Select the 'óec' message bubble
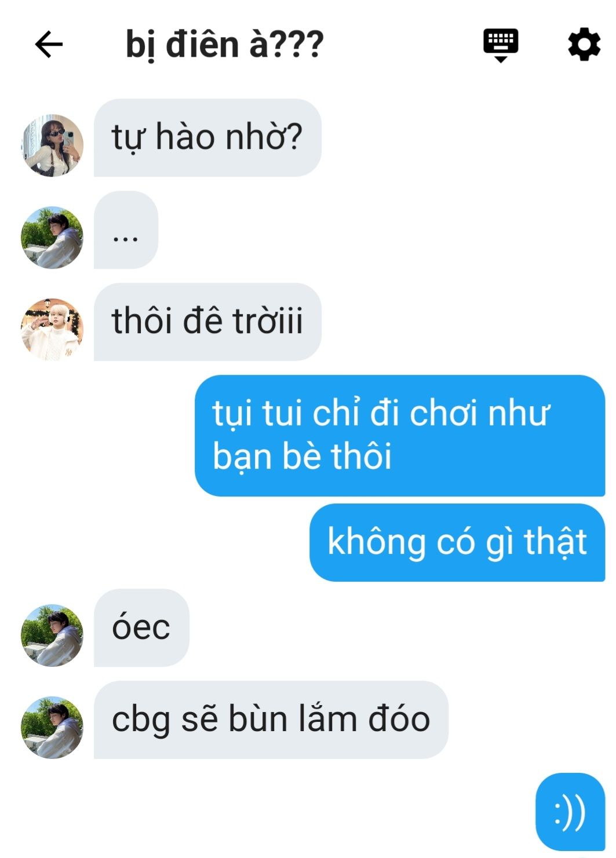The width and height of the screenshot is (616, 858). (x=141, y=627)
